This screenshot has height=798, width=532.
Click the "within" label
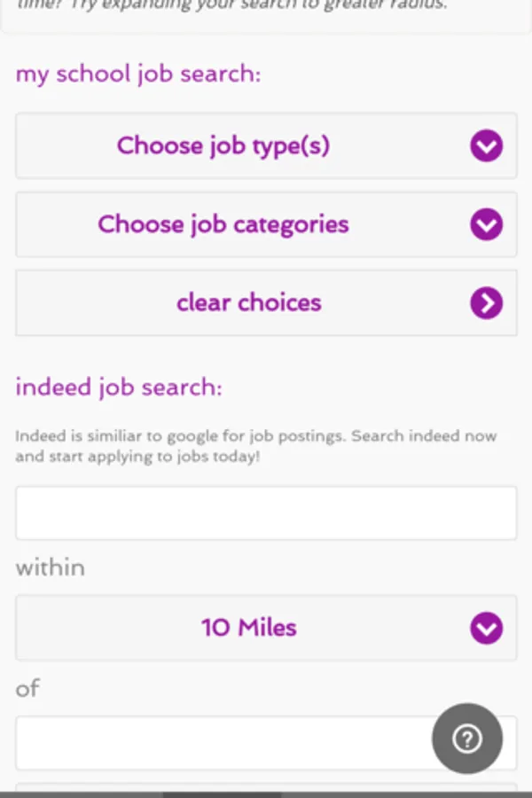(x=51, y=567)
